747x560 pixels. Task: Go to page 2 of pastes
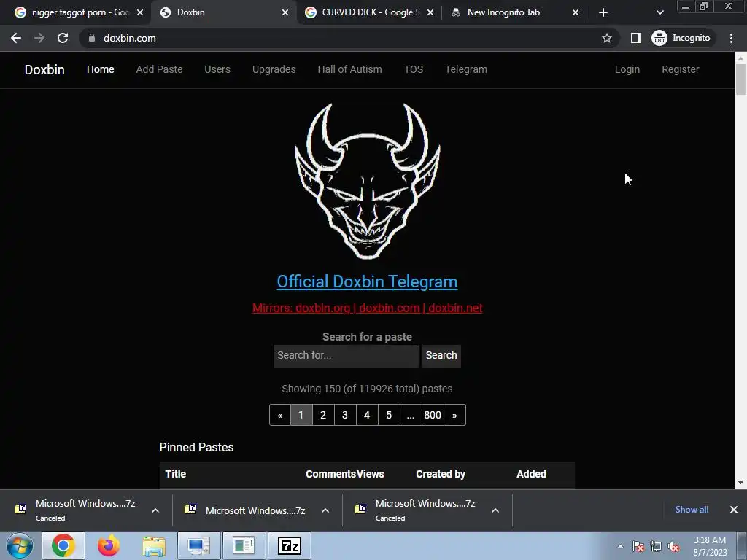coord(323,415)
